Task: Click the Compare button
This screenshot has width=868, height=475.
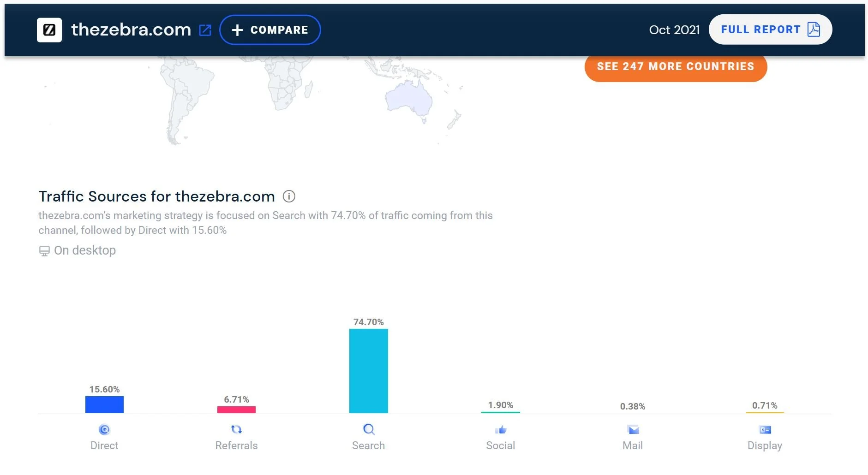Action: (x=270, y=30)
